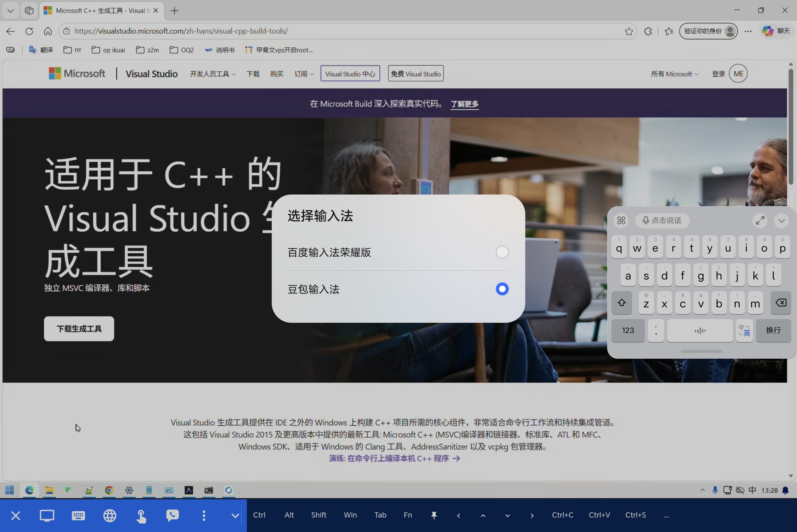This screenshot has height=532, width=797.
Task: Toggle the keyboard shift key
Action: click(622, 303)
